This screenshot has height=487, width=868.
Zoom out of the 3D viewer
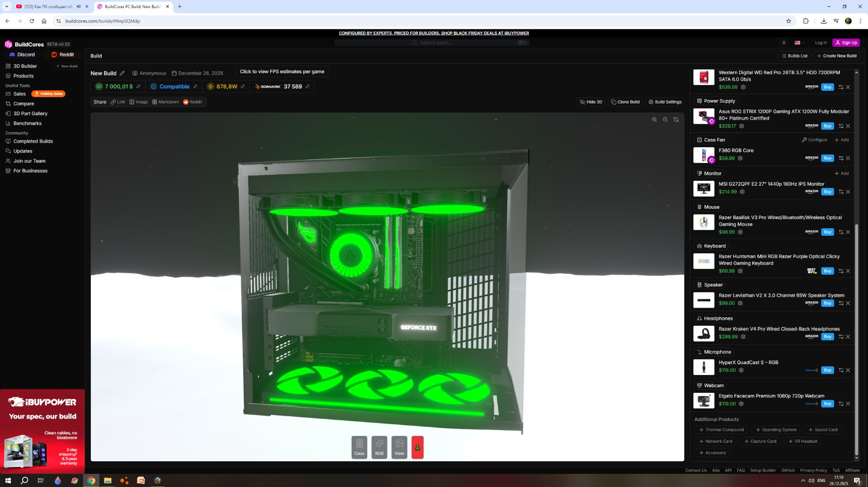(x=665, y=120)
